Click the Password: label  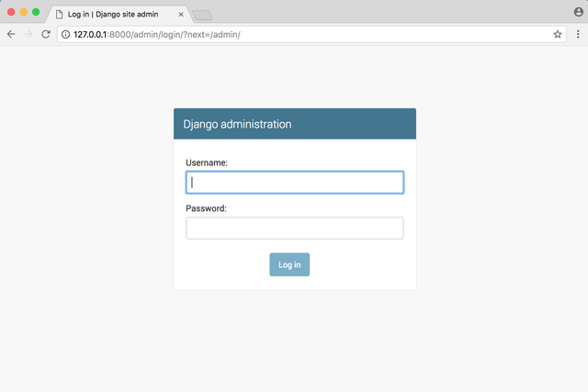point(206,208)
